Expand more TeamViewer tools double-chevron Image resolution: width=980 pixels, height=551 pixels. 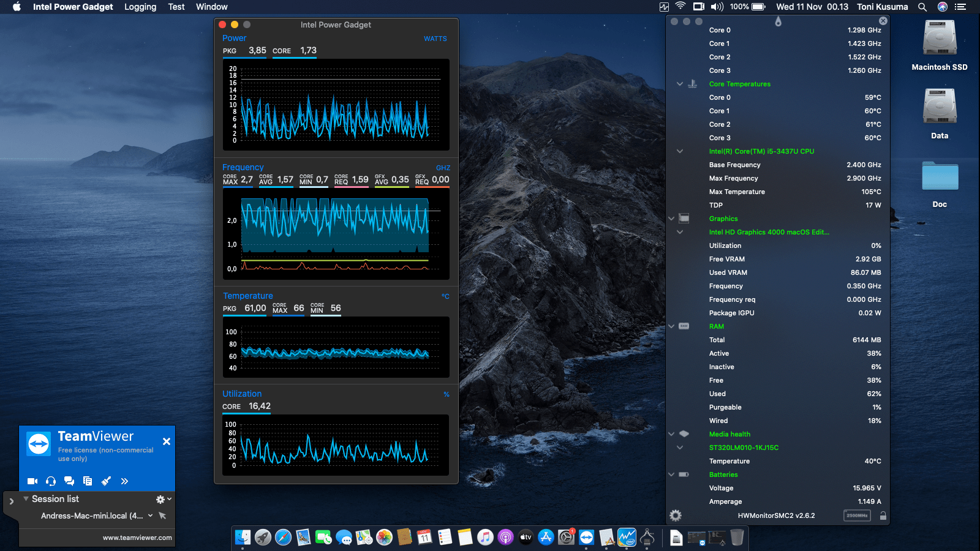pyautogui.click(x=124, y=481)
